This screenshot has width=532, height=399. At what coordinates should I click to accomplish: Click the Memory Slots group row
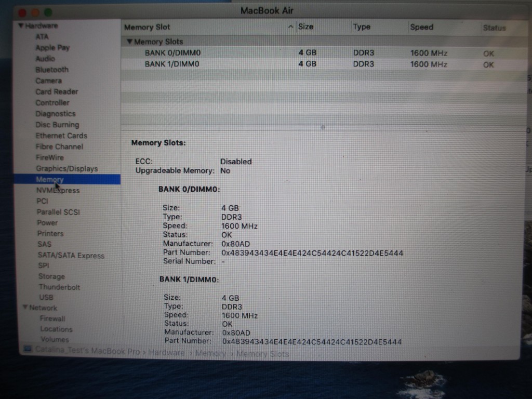point(324,42)
